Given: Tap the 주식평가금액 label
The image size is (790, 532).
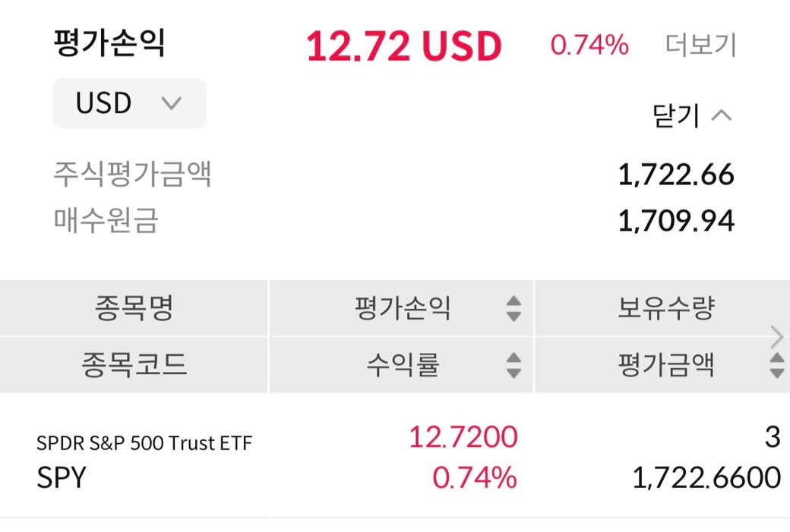Looking at the screenshot, I should (132, 175).
